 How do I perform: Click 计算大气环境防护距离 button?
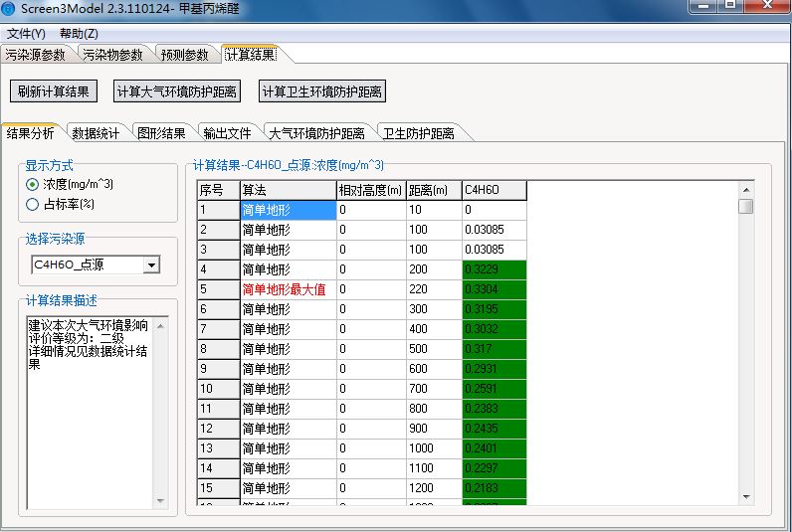click(x=177, y=91)
